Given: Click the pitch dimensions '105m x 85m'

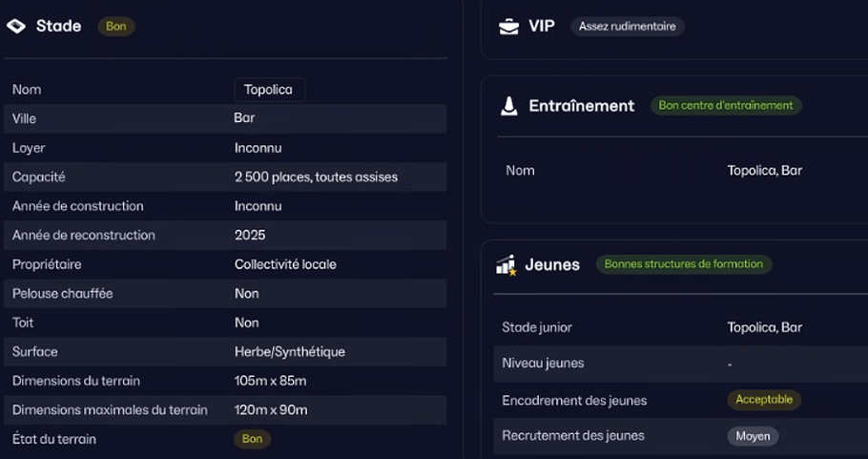Looking at the screenshot, I should (x=271, y=381).
